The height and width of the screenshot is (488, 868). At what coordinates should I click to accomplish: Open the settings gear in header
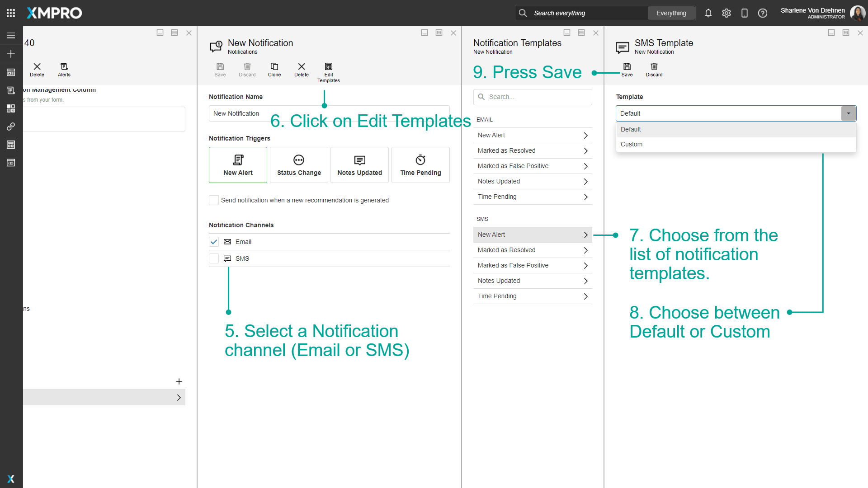click(726, 13)
